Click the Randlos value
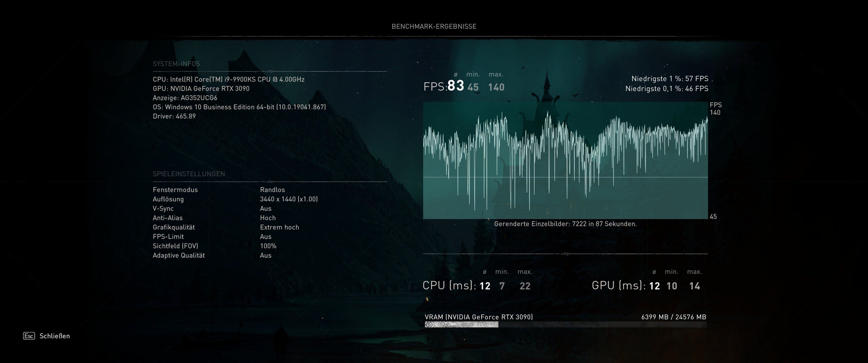 272,190
